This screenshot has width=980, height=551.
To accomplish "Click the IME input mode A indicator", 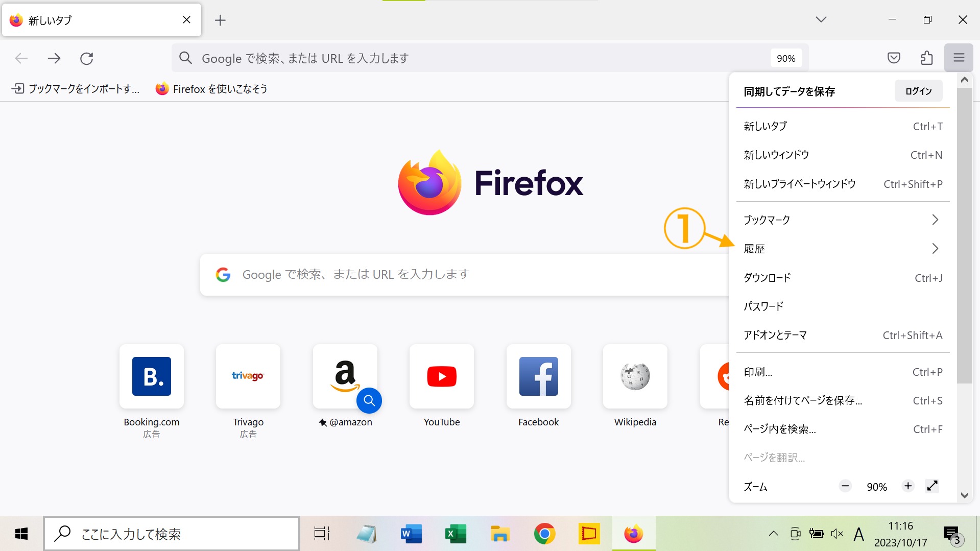I will point(859,534).
